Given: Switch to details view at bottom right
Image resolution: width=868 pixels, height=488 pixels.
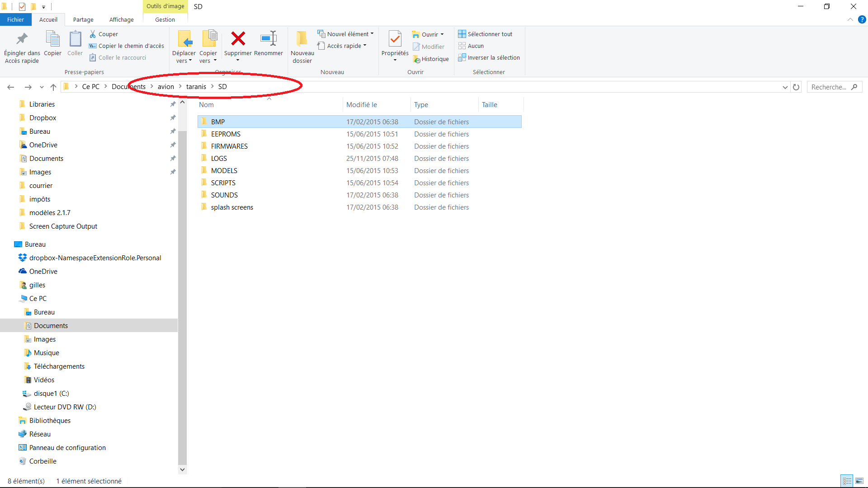Looking at the screenshot, I should click(847, 481).
